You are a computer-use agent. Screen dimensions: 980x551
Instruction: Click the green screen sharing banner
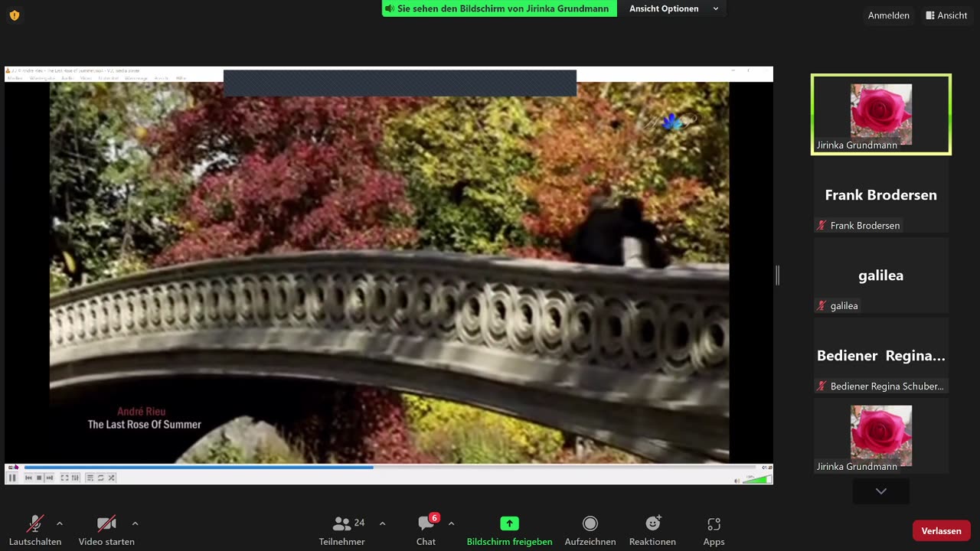click(499, 8)
